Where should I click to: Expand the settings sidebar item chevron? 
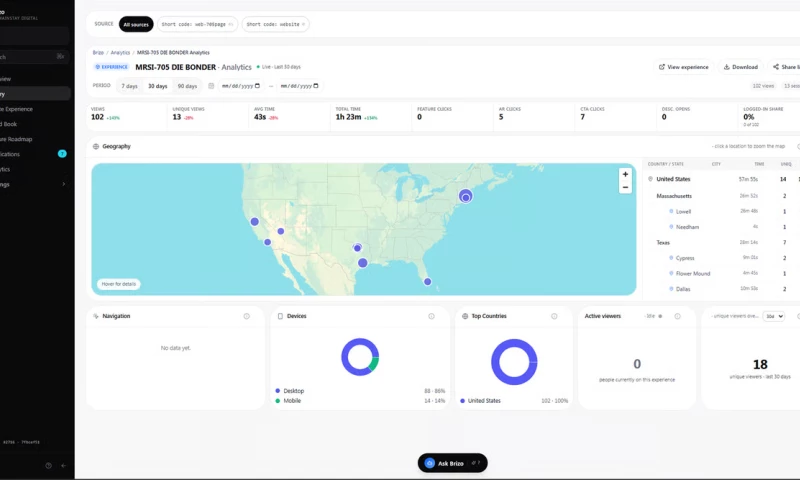(x=63, y=184)
